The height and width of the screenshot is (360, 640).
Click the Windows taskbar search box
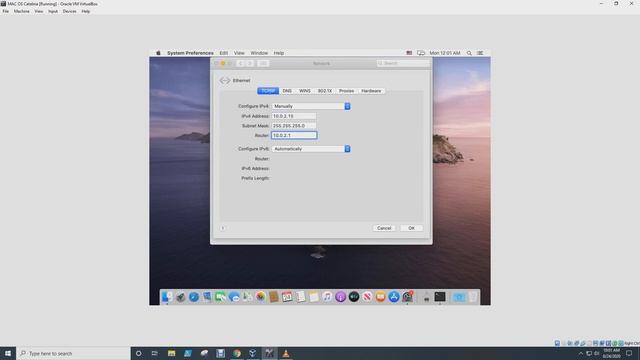[x=73, y=353]
